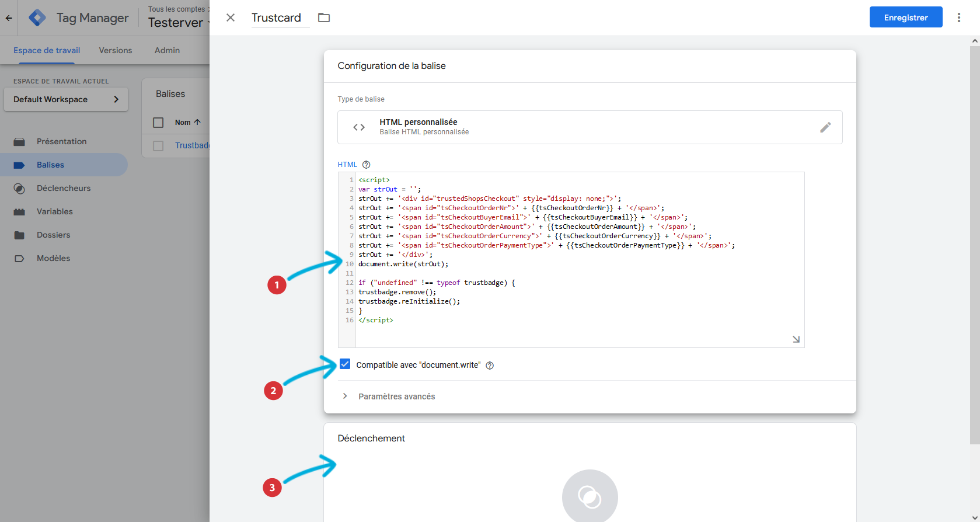The height and width of the screenshot is (522, 980).
Task: Click the Tag Manager logo icon
Action: click(37, 18)
